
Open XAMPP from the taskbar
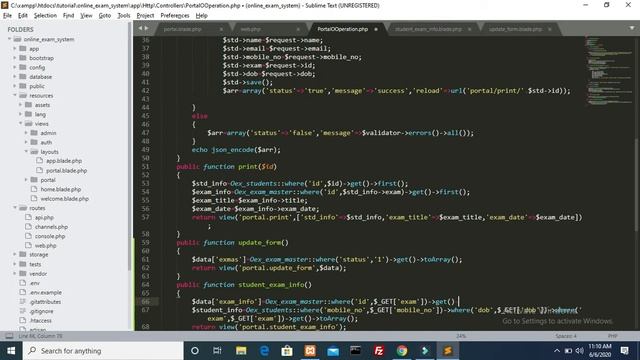pos(310,351)
